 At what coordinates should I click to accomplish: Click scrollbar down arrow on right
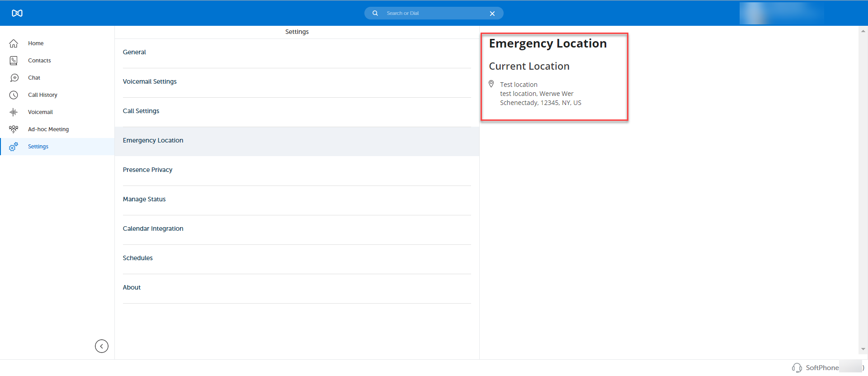(863, 349)
